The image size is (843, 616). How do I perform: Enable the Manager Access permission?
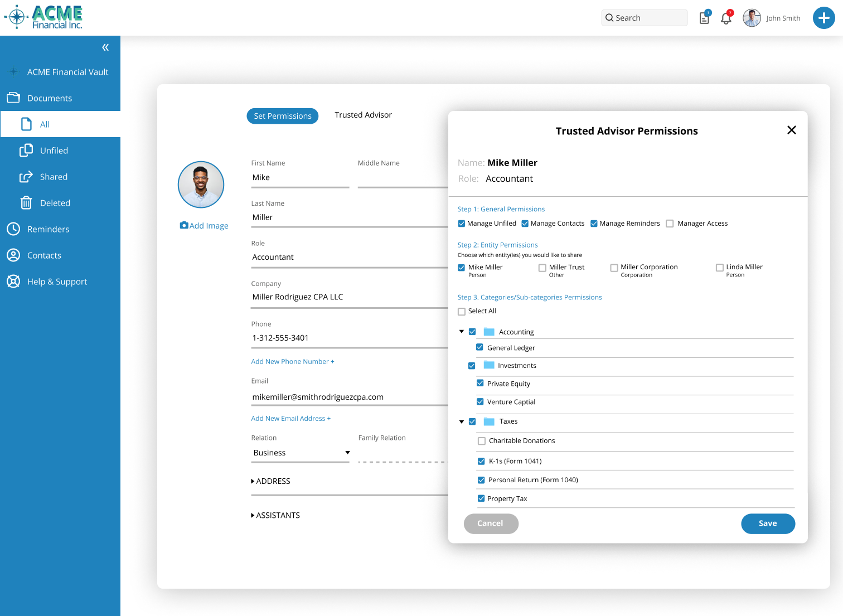tap(669, 223)
